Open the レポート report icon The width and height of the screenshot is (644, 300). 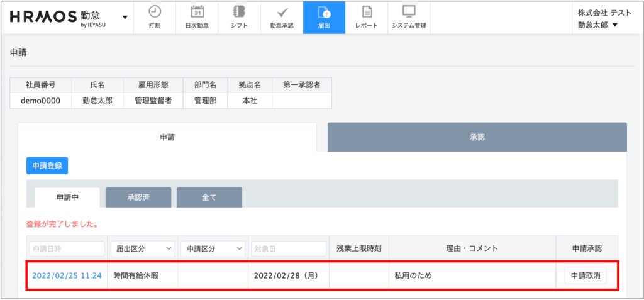[x=366, y=12]
